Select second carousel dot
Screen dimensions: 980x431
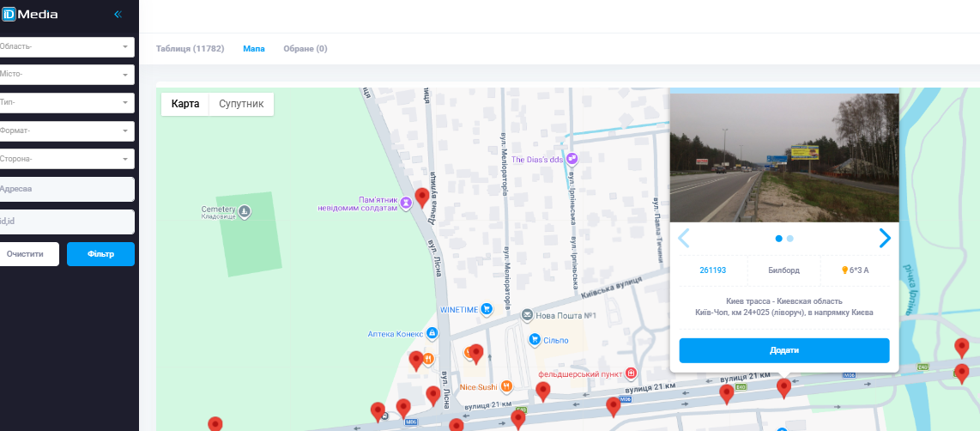click(x=790, y=239)
